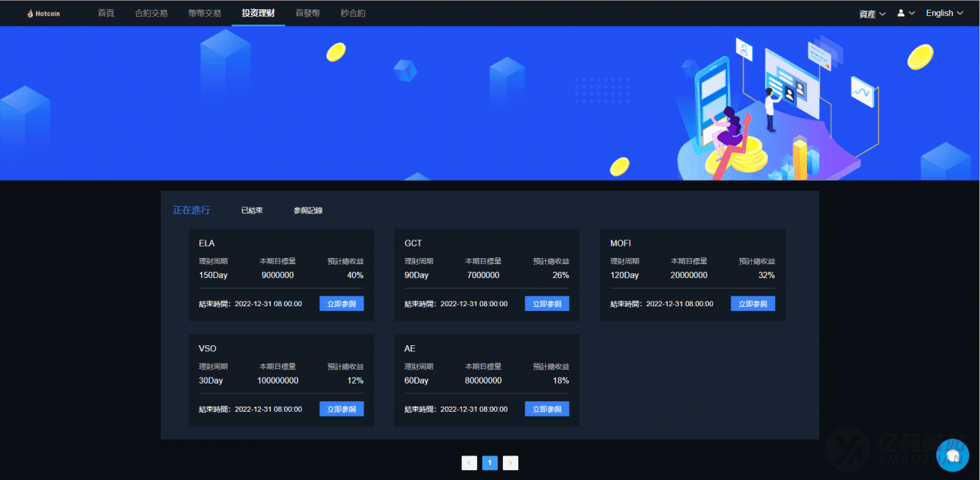
Task: Click the 立即參與 button for MOFI
Action: 753,303
